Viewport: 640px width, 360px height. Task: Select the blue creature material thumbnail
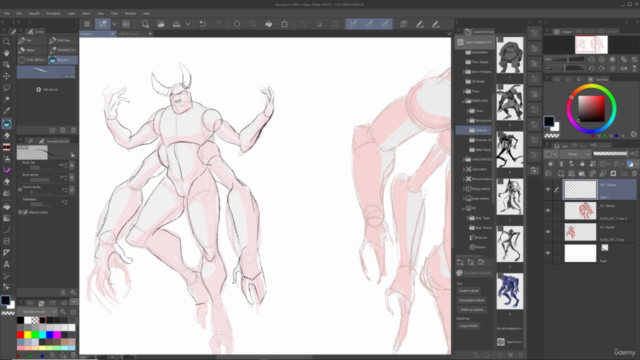point(510,291)
